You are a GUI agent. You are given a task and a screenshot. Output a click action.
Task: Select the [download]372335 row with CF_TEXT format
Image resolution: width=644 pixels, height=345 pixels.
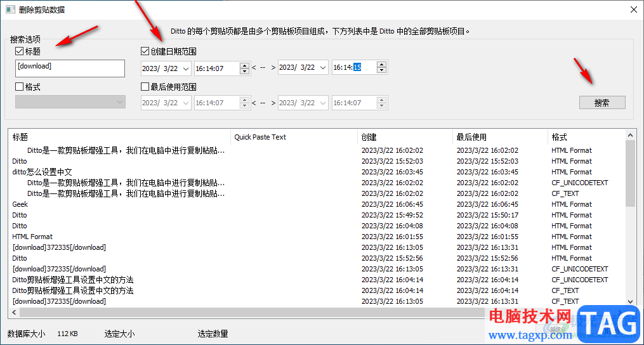click(317, 301)
